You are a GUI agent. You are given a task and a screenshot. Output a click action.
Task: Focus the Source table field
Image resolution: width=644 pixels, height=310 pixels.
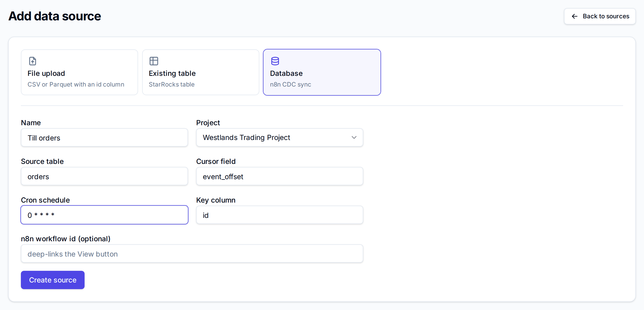coord(104,176)
